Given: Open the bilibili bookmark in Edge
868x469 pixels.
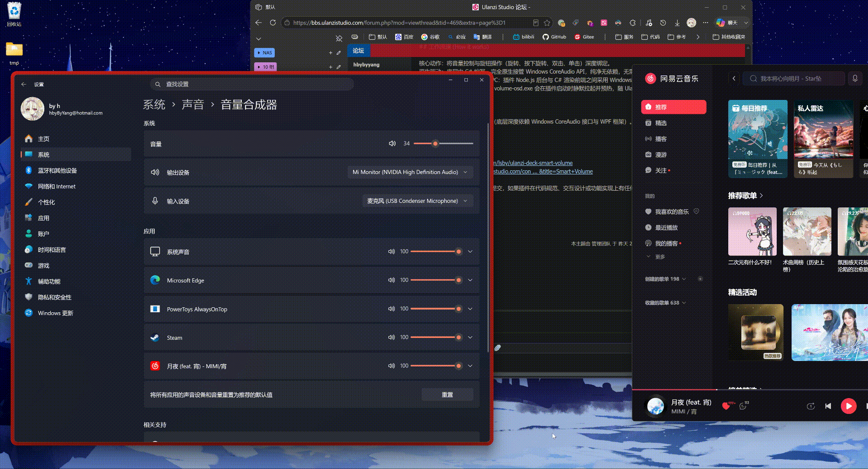Looking at the screenshot, I should (x=524, y=37).
